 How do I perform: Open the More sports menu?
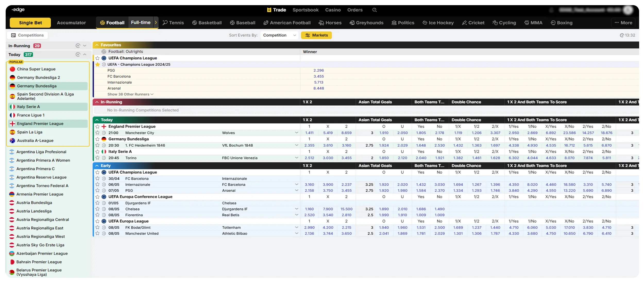pyautogui.click(x=623, y=23)
